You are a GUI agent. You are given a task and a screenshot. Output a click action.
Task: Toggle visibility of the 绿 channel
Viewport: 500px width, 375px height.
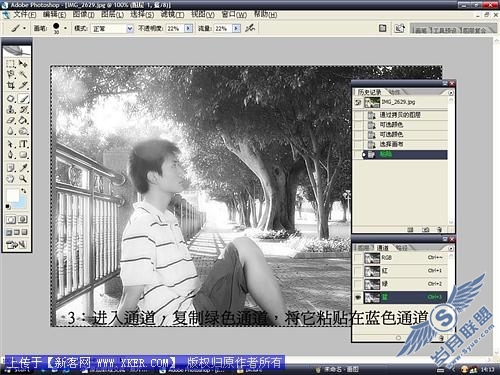pyautogui.click(x=358, y=284)
